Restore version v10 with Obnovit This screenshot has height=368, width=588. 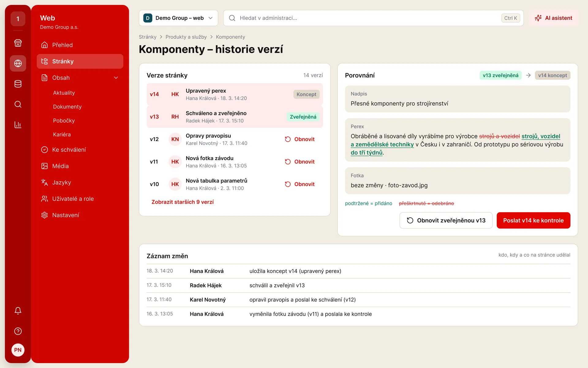point(300,184)
